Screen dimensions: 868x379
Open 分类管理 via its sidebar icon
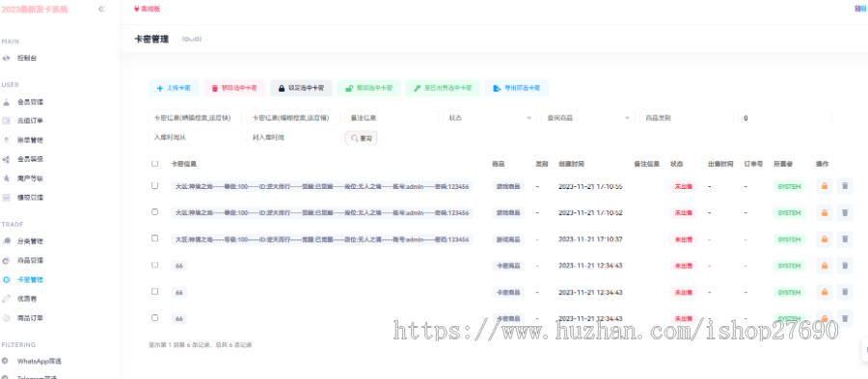(6, 241)
